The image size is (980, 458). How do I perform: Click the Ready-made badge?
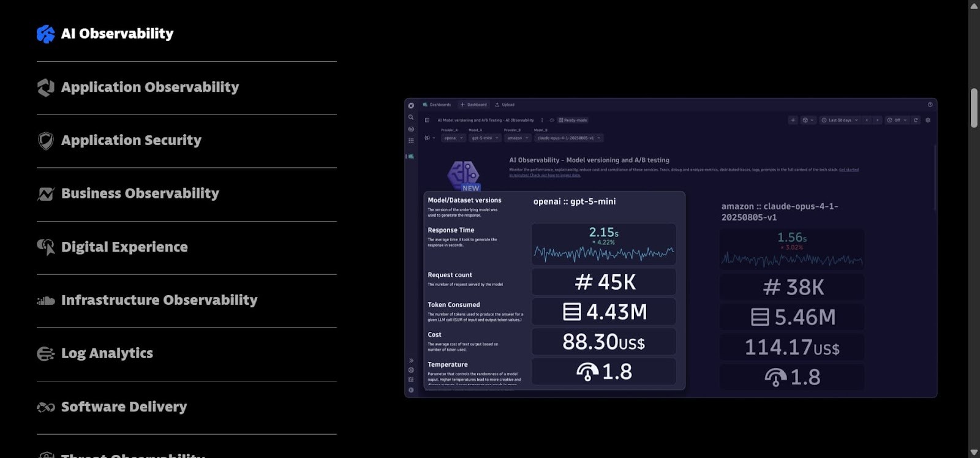tap(573, 120)
